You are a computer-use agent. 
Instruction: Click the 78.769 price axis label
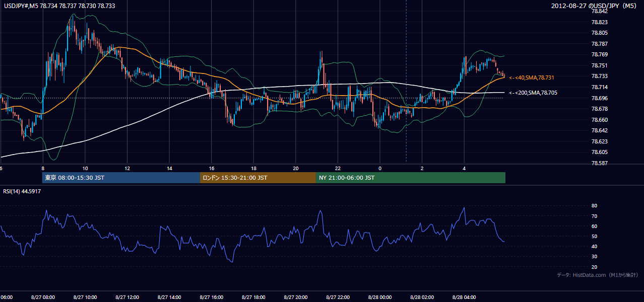600,54
